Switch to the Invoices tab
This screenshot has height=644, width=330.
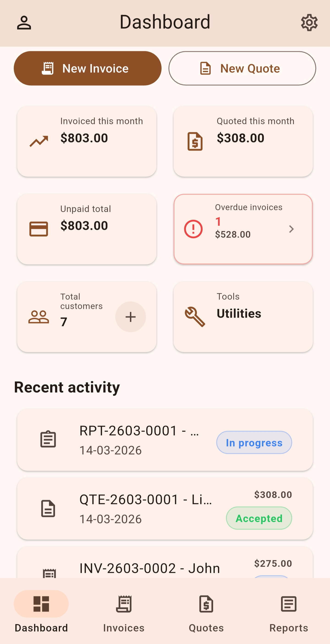(x=124, y=613)
